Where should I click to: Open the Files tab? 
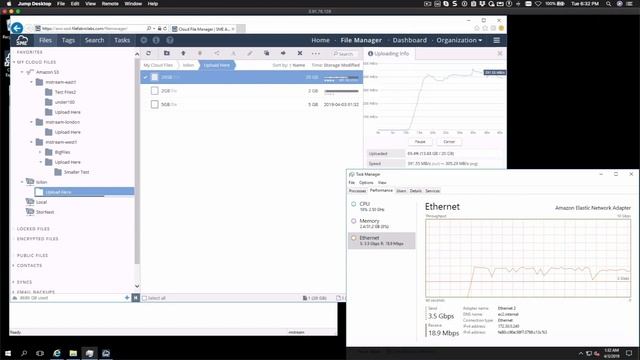(45, 40)
